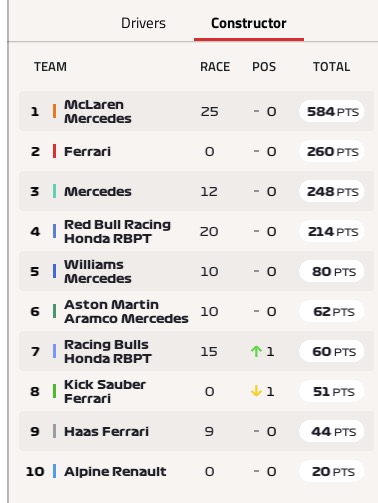
Task: Click the 584 PTS total badge
Action: (332, 111)
